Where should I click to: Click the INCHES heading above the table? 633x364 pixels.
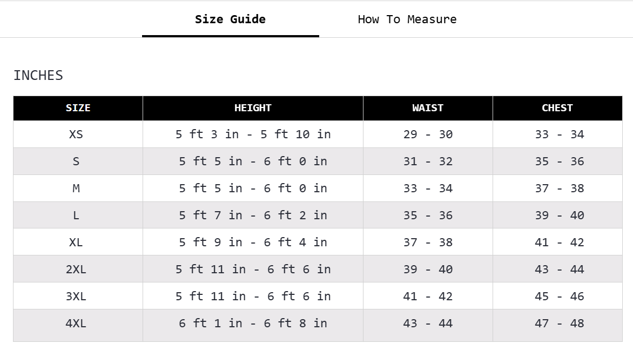[x=38, y=76]
